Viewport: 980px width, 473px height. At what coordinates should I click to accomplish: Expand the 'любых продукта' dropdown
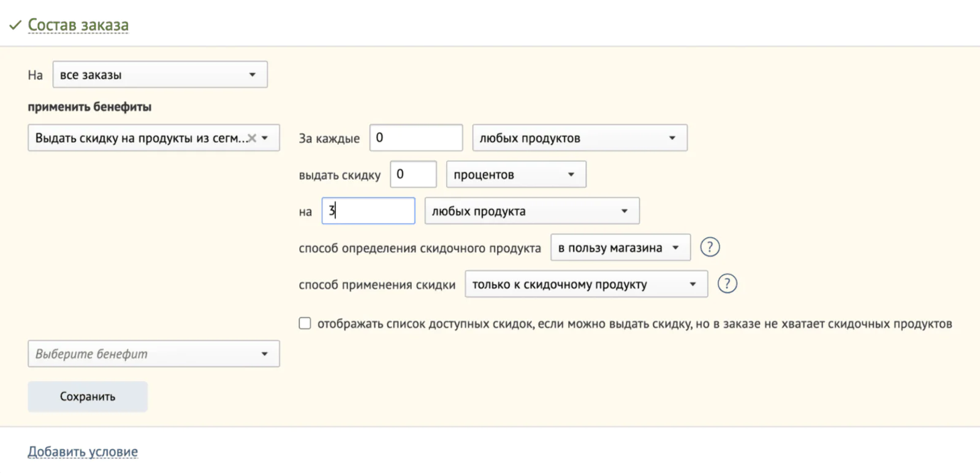click(x=532, y=211)
